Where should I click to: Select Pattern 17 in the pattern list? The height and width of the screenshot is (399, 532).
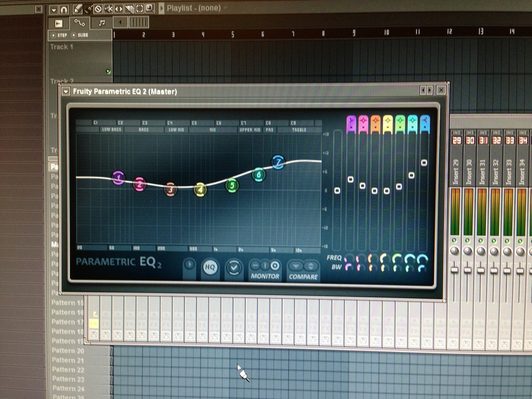68,322
